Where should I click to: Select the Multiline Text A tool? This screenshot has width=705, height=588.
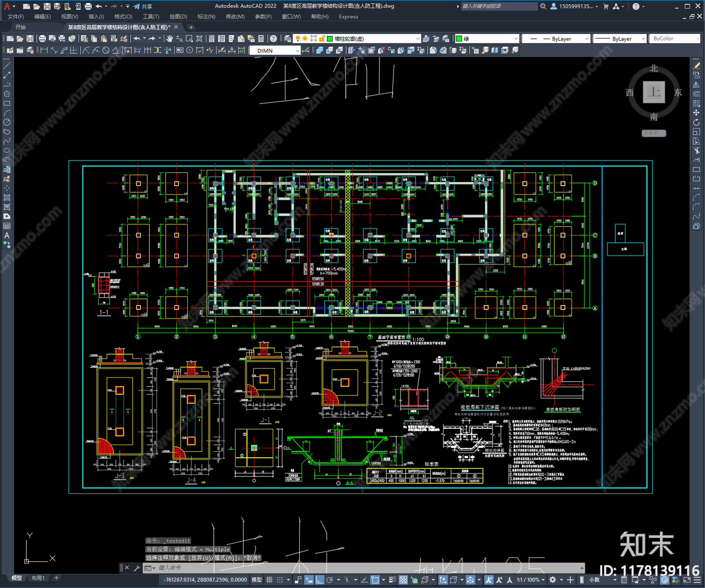tap(7, 235)
